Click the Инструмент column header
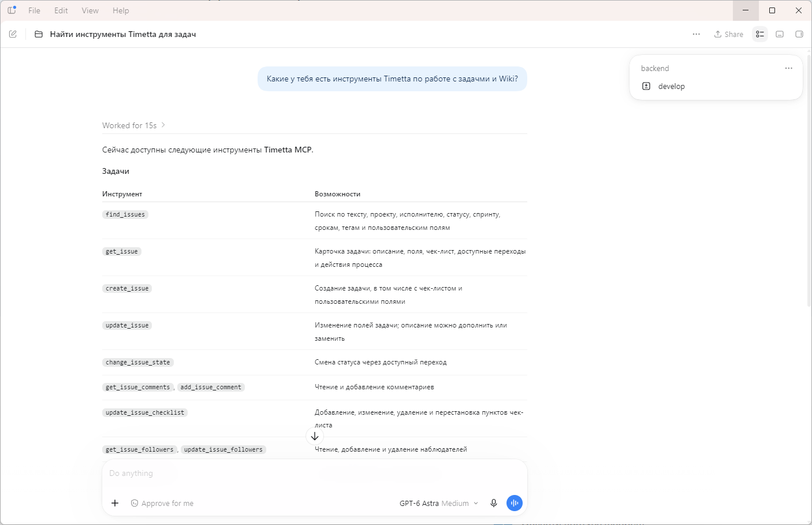This screenshot has width=812, height=525. point(122,194)
